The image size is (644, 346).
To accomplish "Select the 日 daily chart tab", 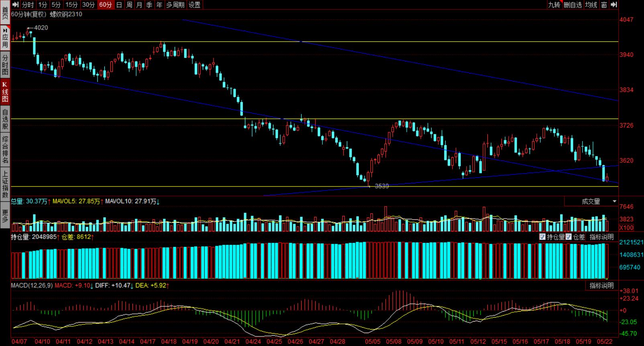I will [119, 5].
